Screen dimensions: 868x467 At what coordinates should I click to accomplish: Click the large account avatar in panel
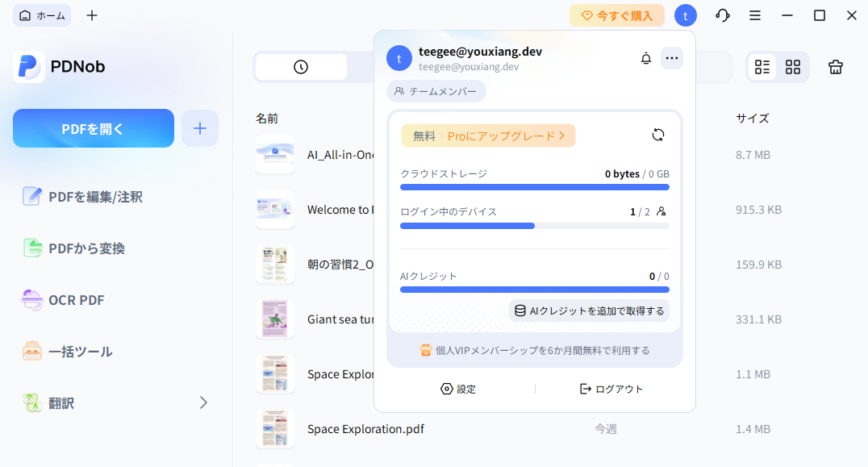click(399, 58)
